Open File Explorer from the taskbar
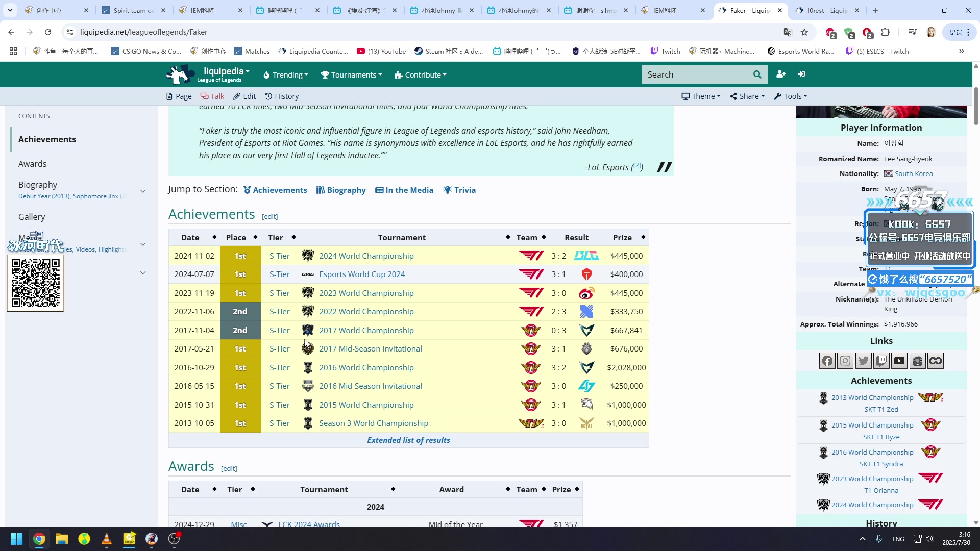 [x=62, y=539]
